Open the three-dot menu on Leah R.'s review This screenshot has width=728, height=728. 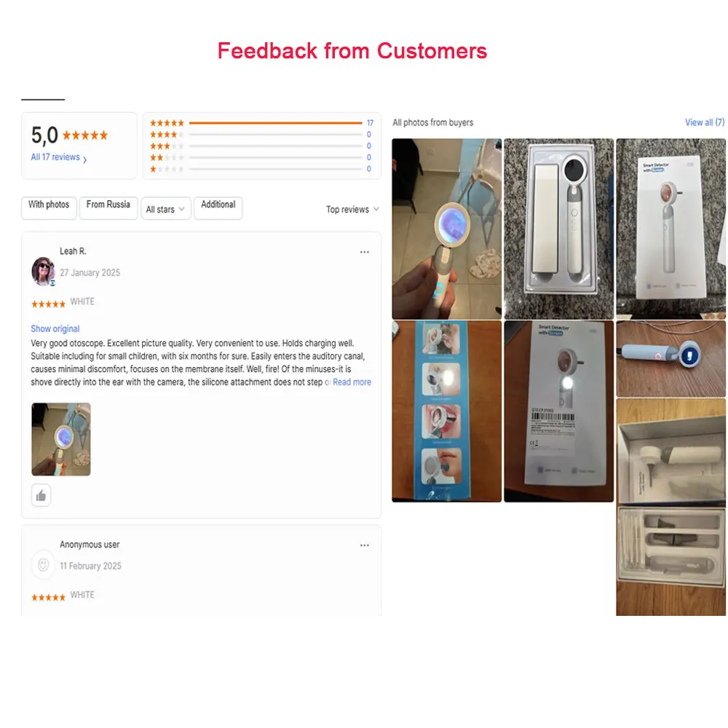point(365,252)
